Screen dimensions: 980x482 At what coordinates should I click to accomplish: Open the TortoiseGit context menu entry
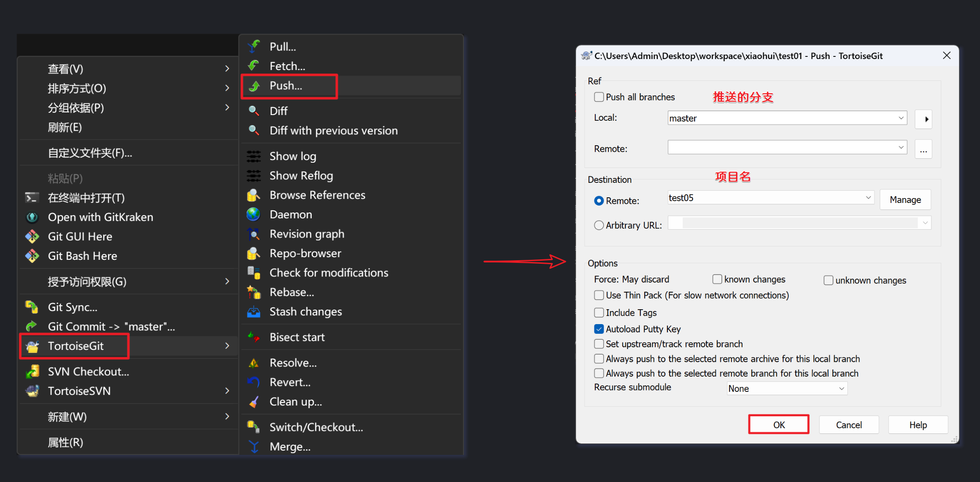[75, 346]
